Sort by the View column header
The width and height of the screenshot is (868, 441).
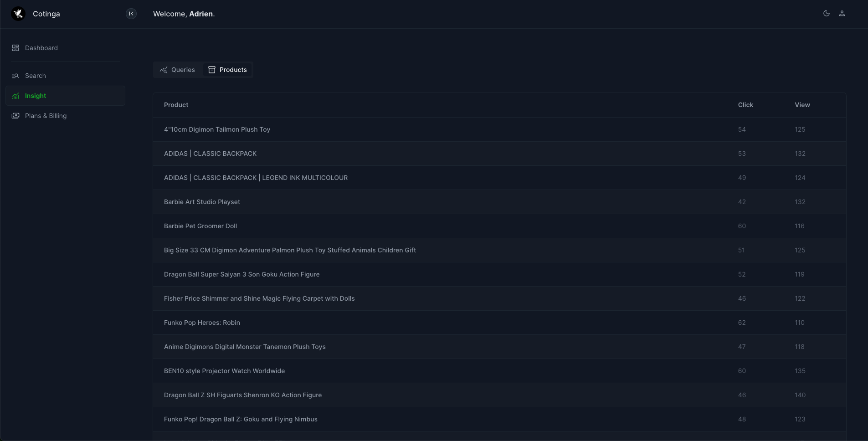point(802,105)
